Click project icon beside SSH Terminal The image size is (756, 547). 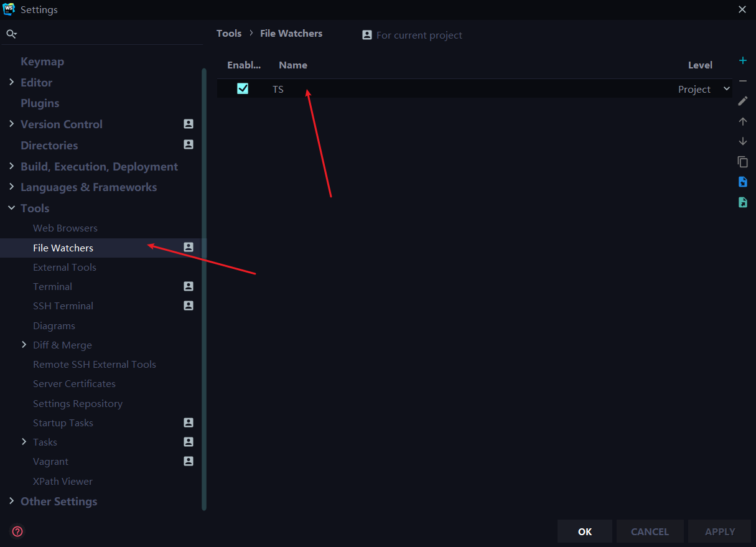tap(189, 306)
